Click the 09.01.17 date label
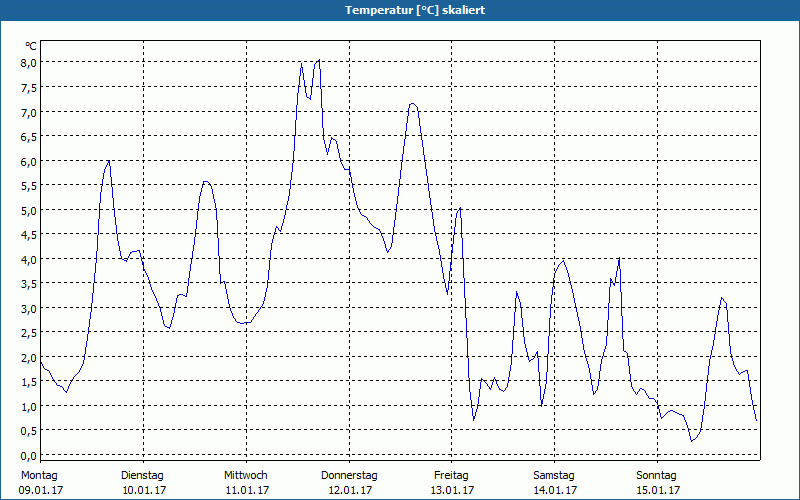The image size is (800, 500). point(39,490)
